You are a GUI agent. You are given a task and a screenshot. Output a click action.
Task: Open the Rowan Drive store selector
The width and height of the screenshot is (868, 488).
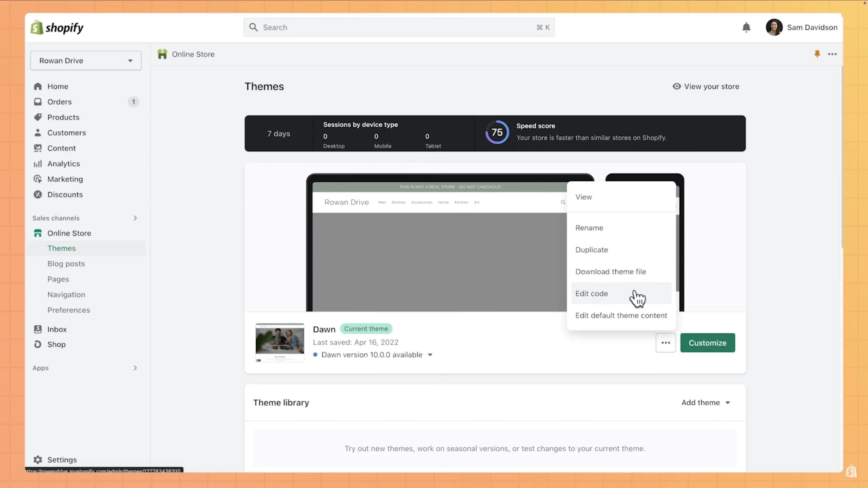pyautogui.click(x=86, y=61)
